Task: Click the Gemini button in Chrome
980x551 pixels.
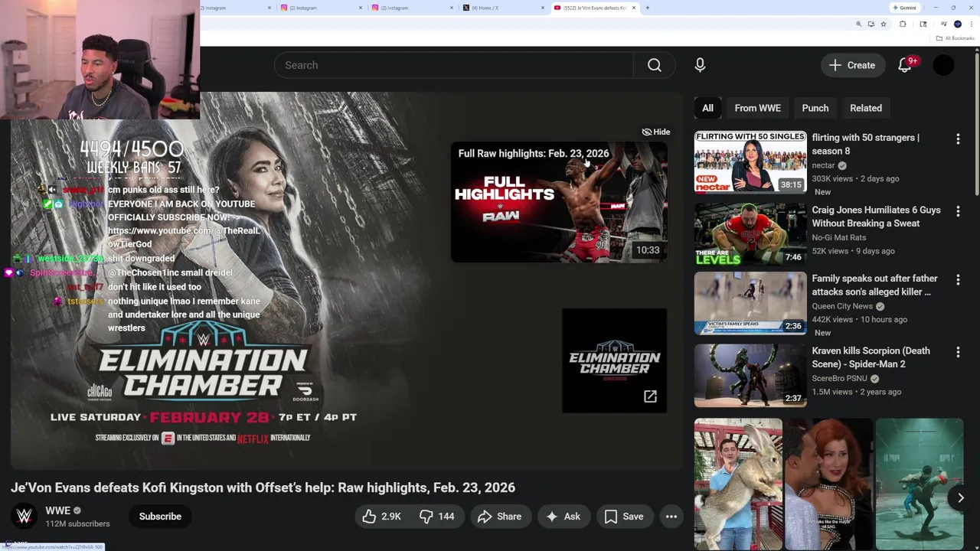Action: tap(905, 8)
